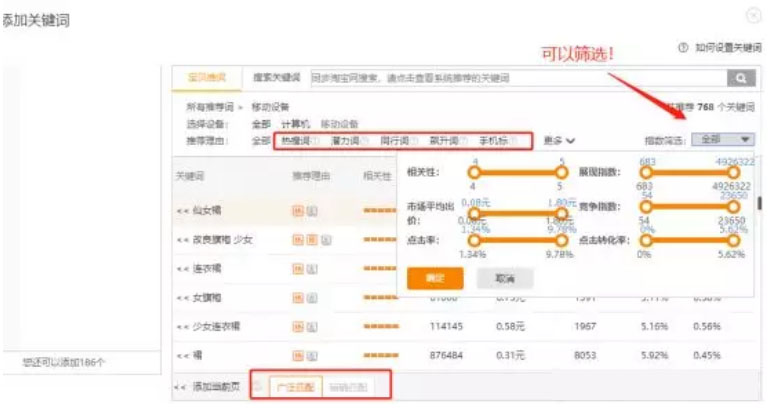Select 精确匹配 match mode
772x411 pixels.
point(348,387)
